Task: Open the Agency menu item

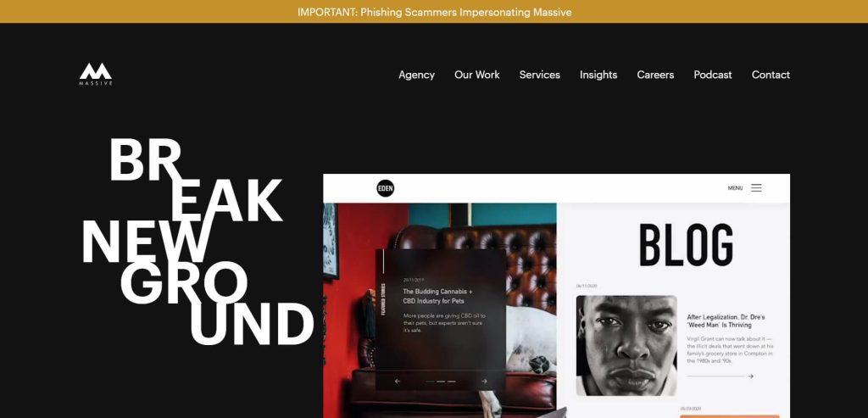Action: click(x=416, y=75)
